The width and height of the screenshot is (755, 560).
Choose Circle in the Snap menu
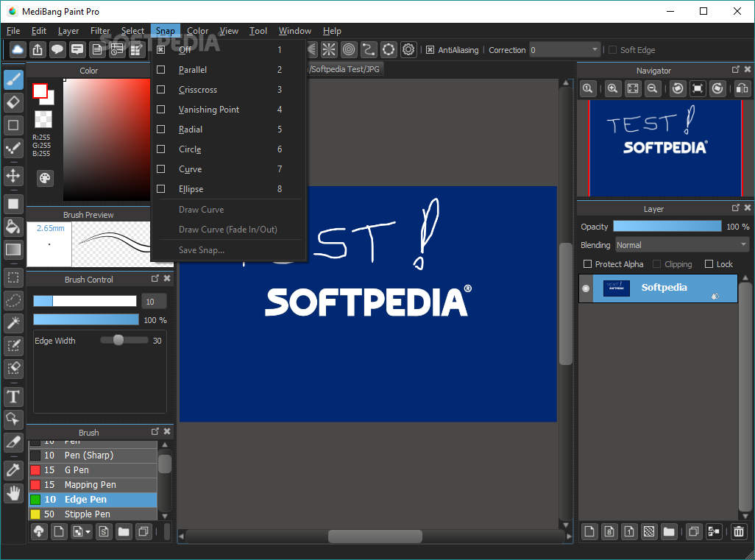tap(229, 149)
